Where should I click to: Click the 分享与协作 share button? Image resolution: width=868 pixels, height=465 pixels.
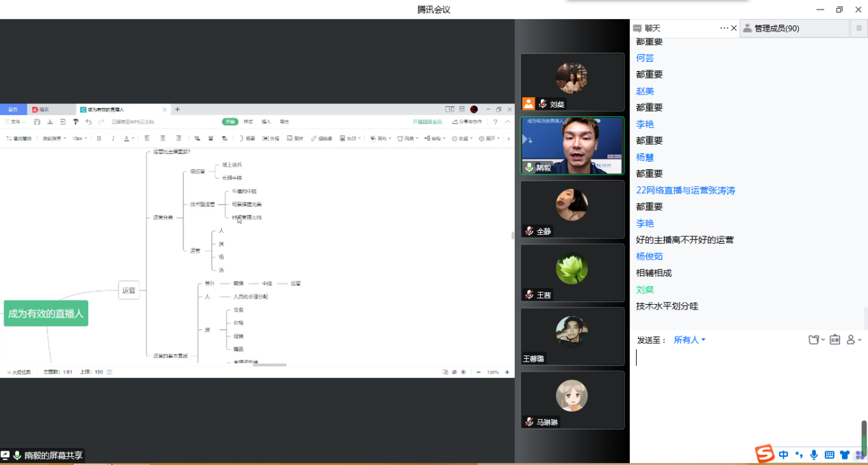click(467, 122)
